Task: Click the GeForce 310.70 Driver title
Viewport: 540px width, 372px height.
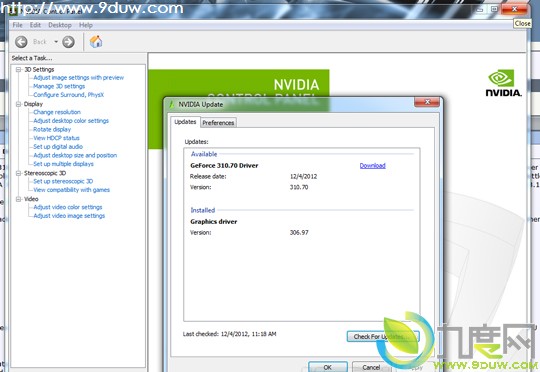Action: coord(224,166)
